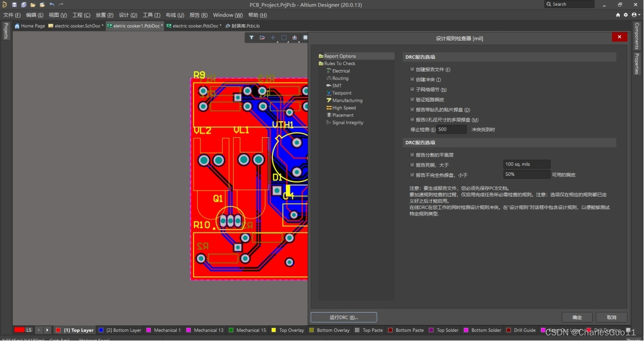Click the selection filter funnel icon

point(251,38)
